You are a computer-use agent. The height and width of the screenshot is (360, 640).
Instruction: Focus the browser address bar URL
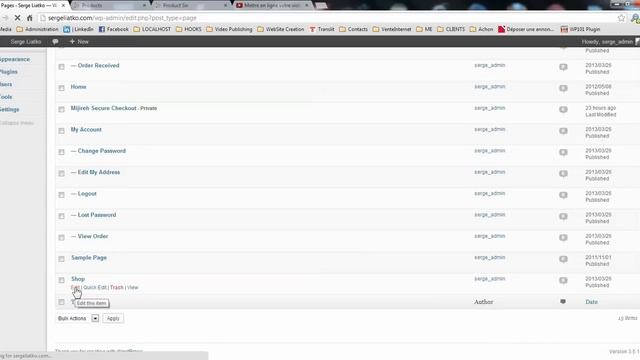click(122, 18)
